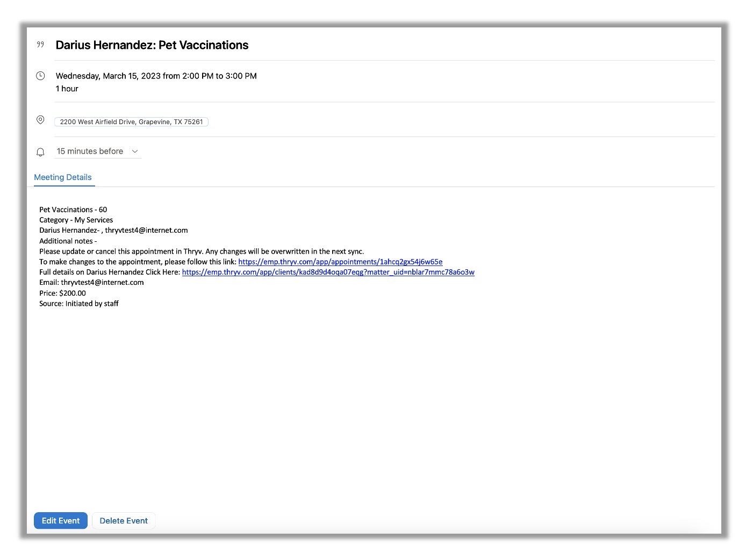The image size is (746, 560).
Task: Open the 15 minutes before reminder dropdown
Action: pyautogui.click(x=98, y=152)
